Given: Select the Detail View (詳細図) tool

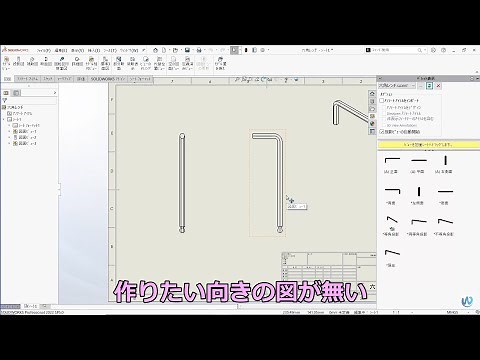Looking at the screenshot, I should (77, 61).
